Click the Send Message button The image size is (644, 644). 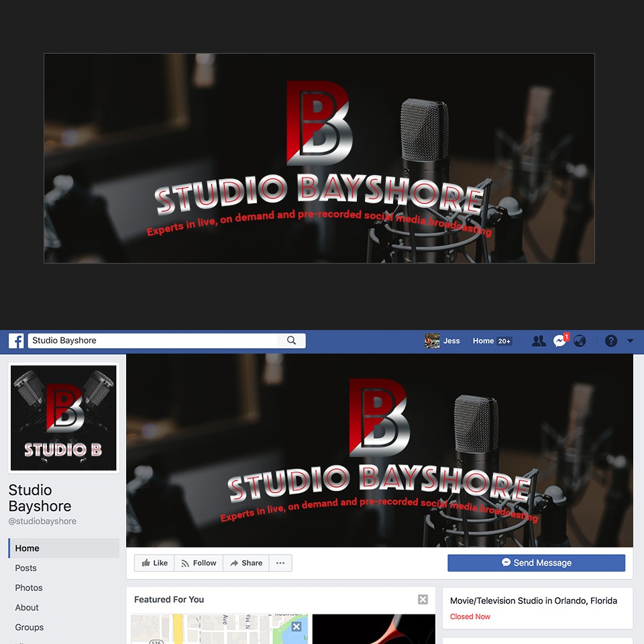tap(537, 563)
